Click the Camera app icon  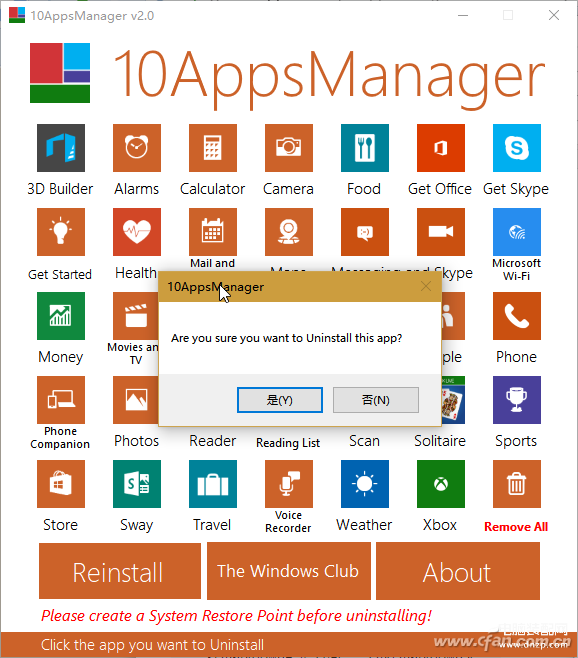tap(289, 148)
